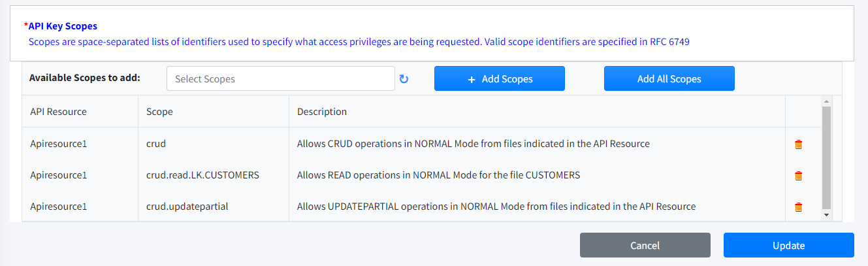Viewport: 868px width, 266px height.
Task: Click Update to save scopes
Action: [788, 246]
